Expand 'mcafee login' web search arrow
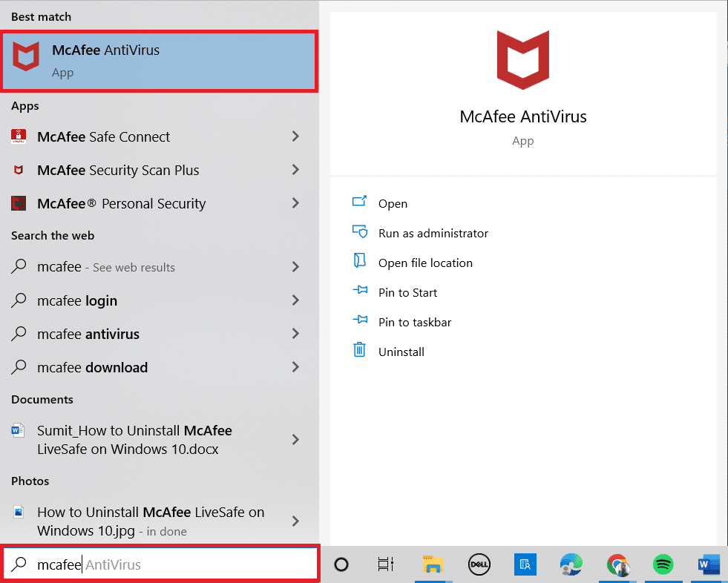Screen dimensions: 728x583 pyautogui.click(x=295, y=300)
